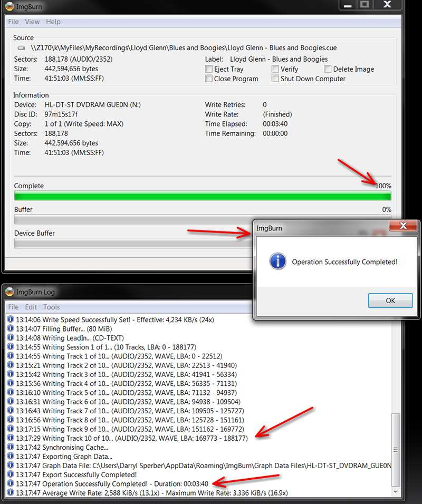
Task: Click info icon of 'Writing Track 1 of 10' entry
Action: click(11, 355)
